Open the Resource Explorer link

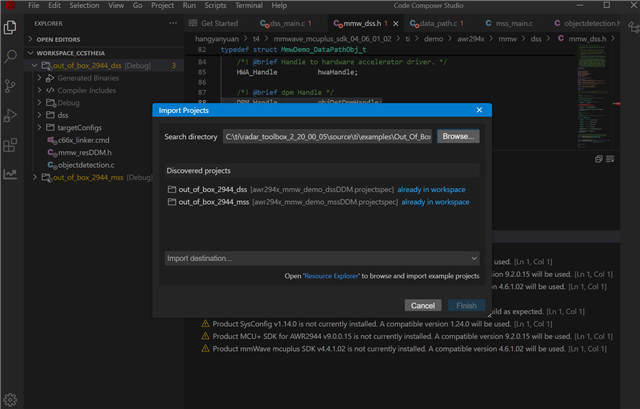pos(331,276)
